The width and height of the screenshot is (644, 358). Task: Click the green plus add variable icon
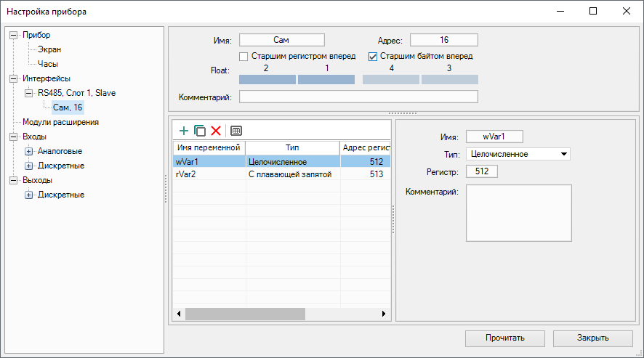click(184, 131)
